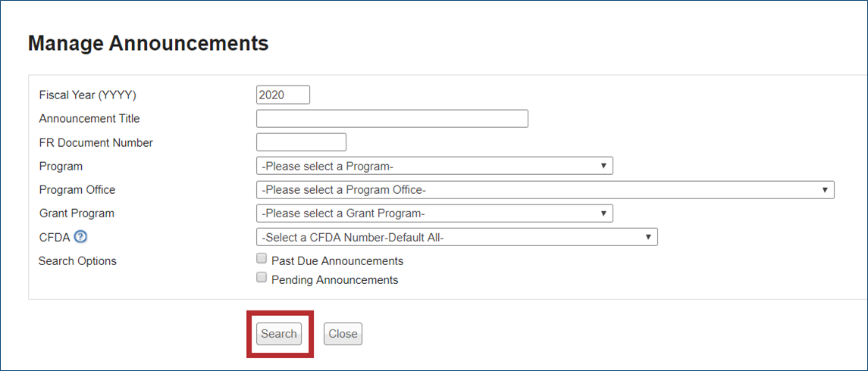Image resolution: width=868 pixels, height=371 pixels.
Task: Focus the Fiscal Year input field
Action: (x=284, y=95)
